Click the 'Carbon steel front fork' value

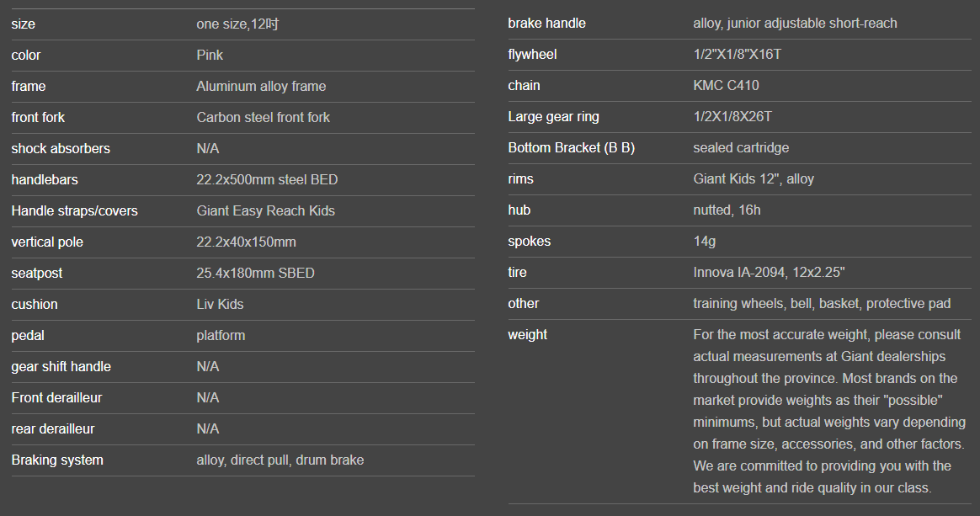(263, 118)
